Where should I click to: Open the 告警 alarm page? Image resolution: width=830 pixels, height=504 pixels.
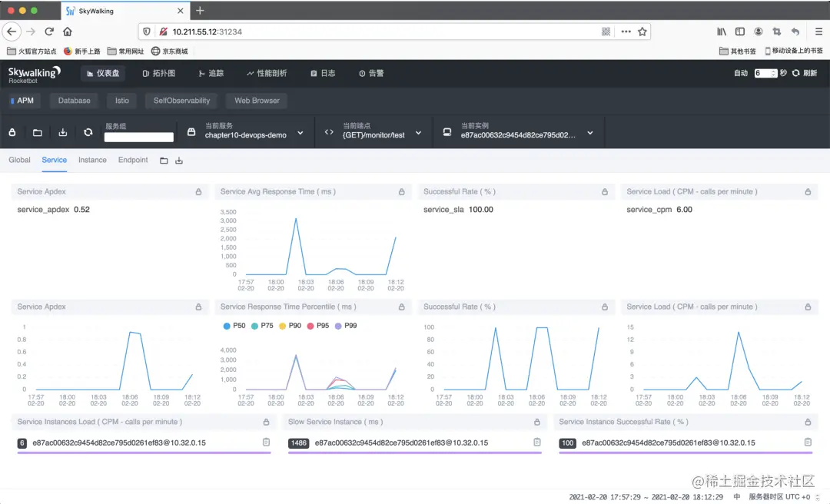click(x=372, y=73)
